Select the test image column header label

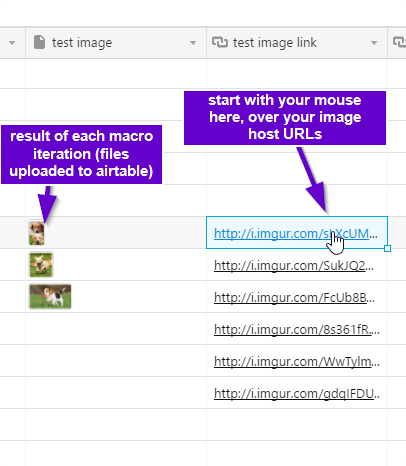click(82, 43)
